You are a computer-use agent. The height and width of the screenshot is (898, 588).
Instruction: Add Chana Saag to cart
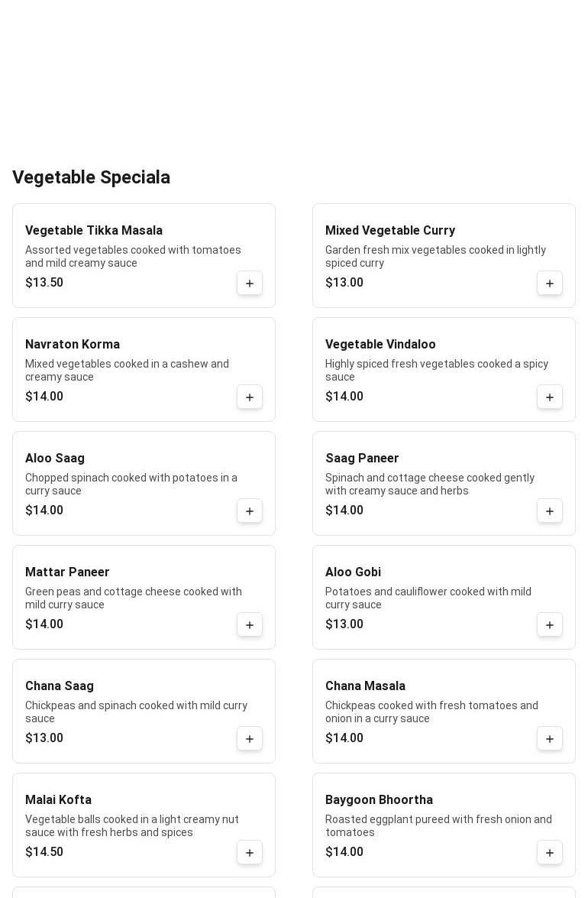pos(250,739)
